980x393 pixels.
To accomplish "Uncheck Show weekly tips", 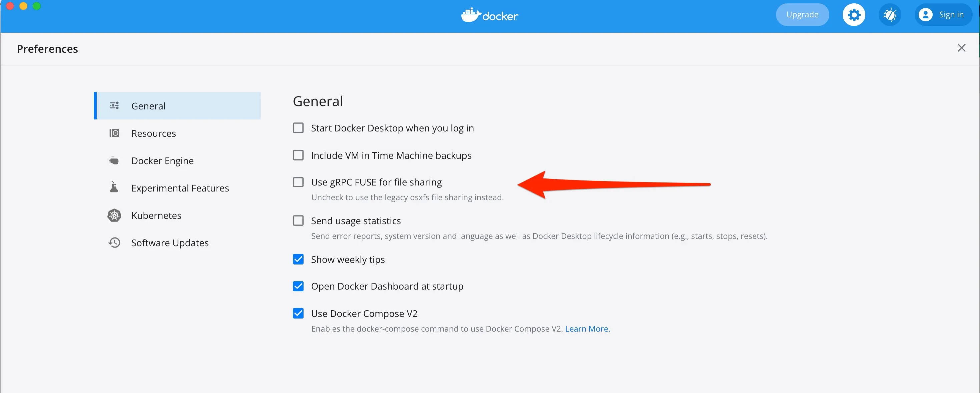I will (298, 259).
